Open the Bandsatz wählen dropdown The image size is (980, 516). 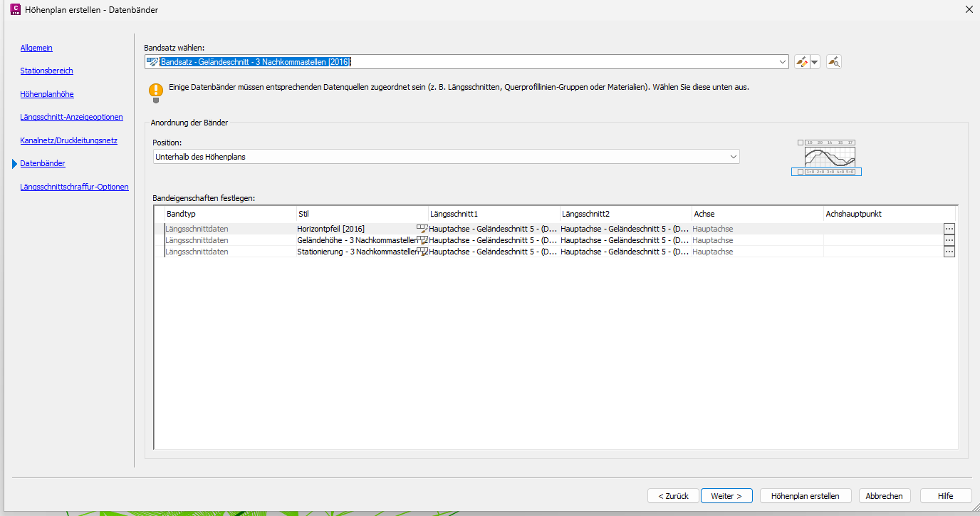click(783, 62)
